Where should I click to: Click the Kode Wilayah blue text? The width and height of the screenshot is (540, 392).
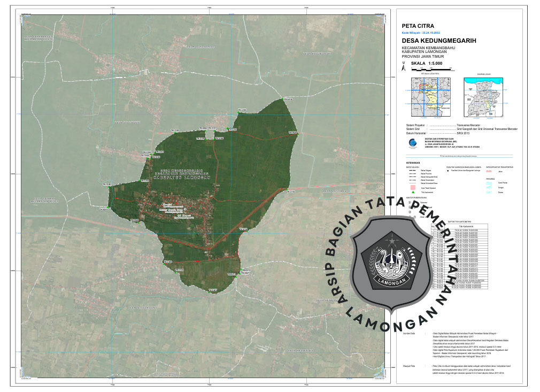click(x=420, y=33)
